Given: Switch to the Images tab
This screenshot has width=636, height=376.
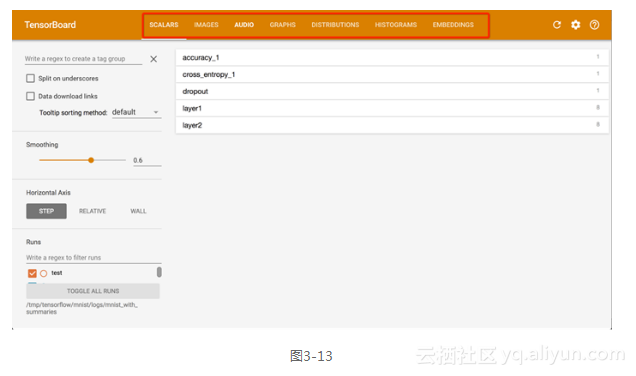Looking at the screenshot, I should pos(206,25).
